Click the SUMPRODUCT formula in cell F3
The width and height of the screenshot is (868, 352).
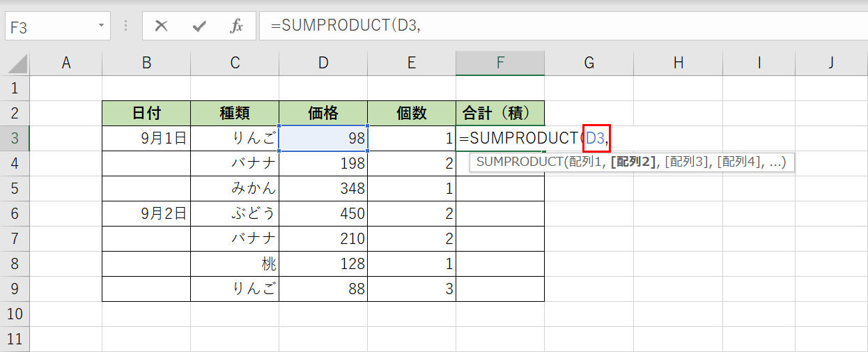[534, 138]
